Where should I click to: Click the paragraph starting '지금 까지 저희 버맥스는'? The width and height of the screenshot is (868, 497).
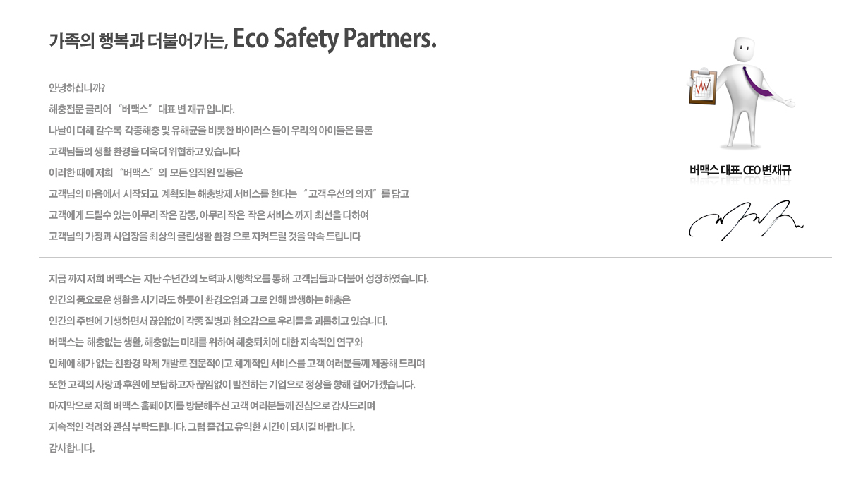(x=239, y=279)
